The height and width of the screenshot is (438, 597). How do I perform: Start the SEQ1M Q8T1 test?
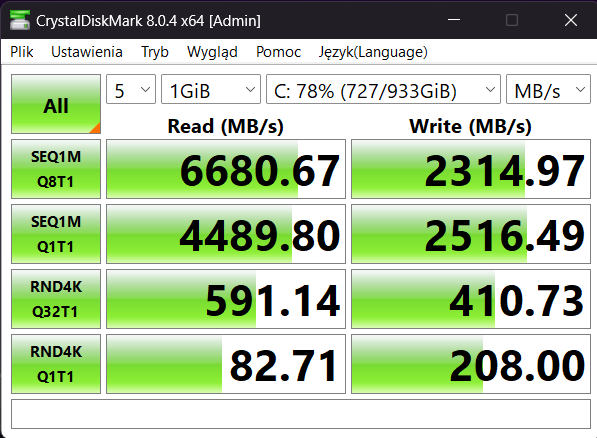pos(56,169)
